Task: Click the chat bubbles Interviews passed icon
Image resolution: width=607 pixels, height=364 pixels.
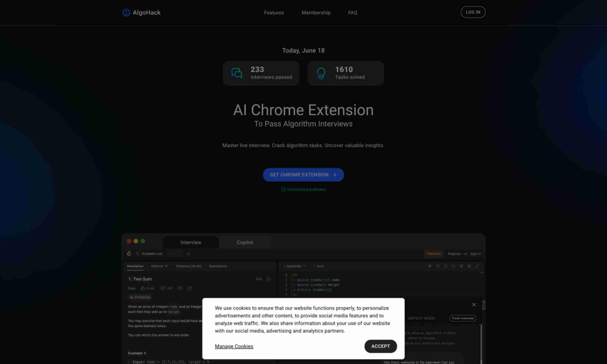Action: click(237, 73)
